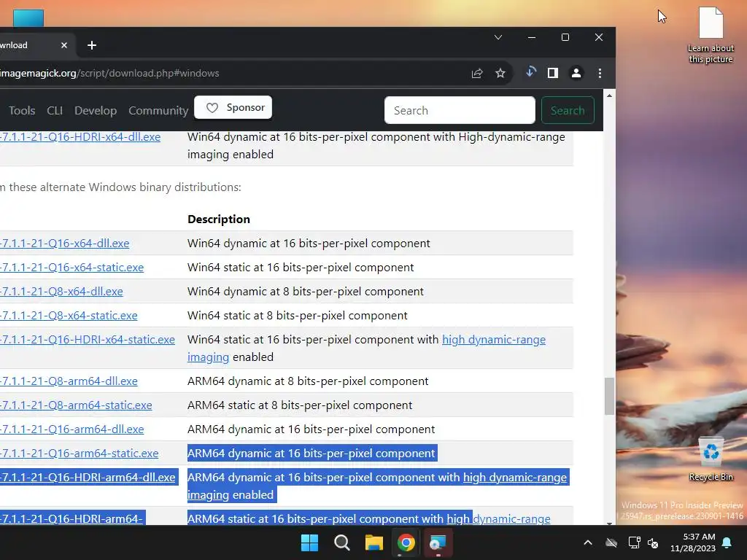Expand the tab search chevron
Image resolution: width=747 pixels, height=560 pixels.
pyautogui.click(x=498, y=37)
